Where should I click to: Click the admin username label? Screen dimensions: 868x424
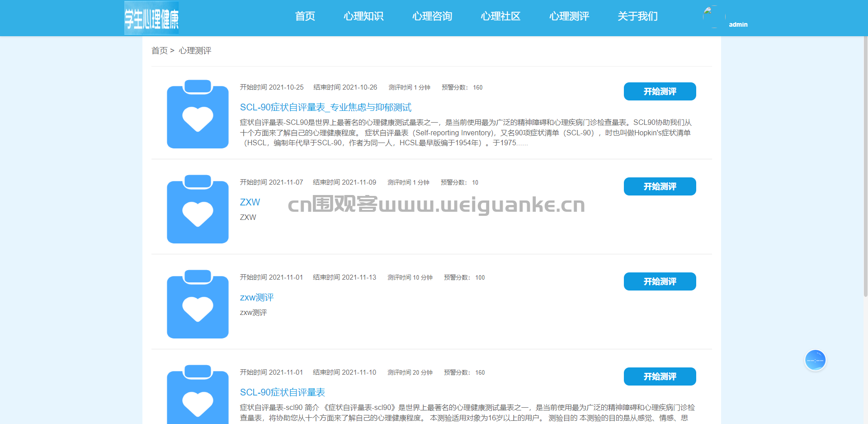pos(738,24)
